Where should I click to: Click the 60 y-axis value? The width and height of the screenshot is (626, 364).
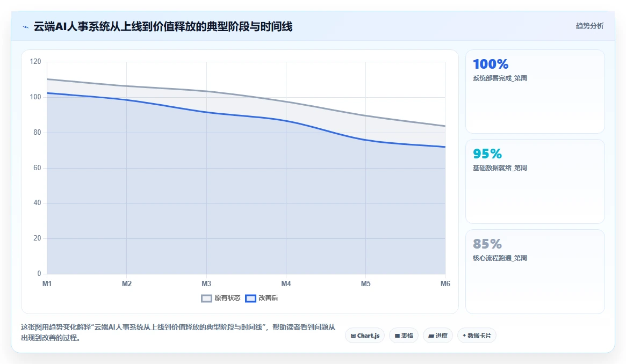coord(37,168)
